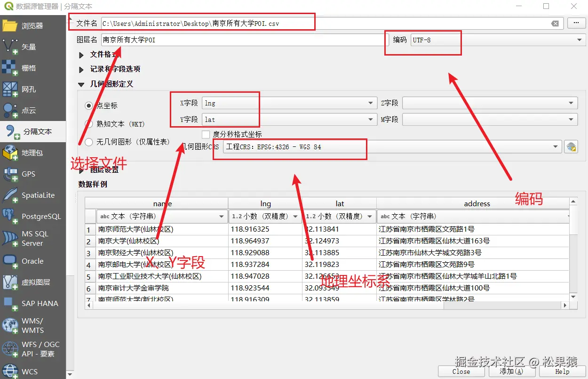Select the MS SQL Server icon
588x379 pixels.
10,238
